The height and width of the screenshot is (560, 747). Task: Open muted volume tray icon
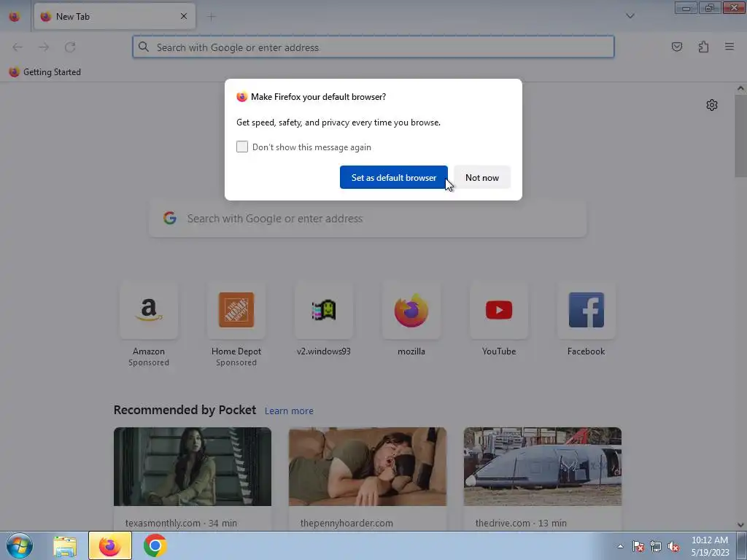tap(673, 546)
